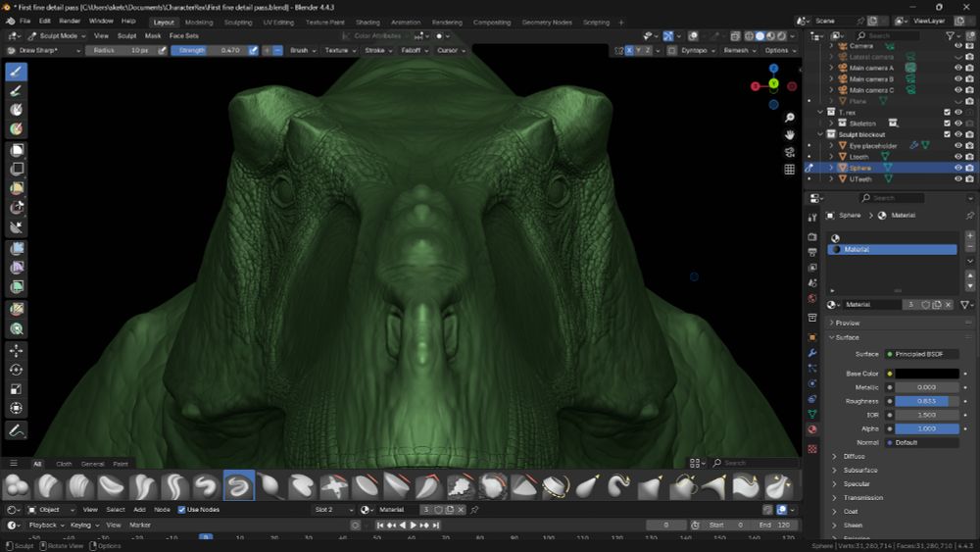
Task: Adjust the Roughness slider
Action: tap(927, 401)
